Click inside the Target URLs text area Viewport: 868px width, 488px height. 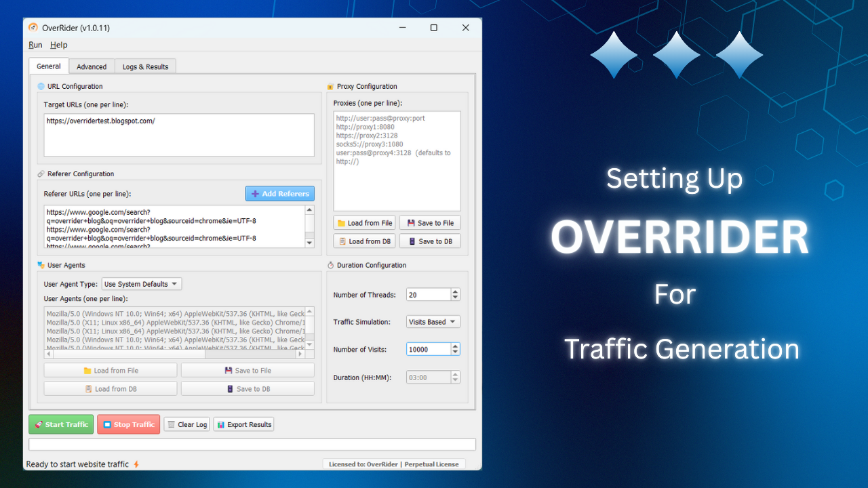coord(178,134)
